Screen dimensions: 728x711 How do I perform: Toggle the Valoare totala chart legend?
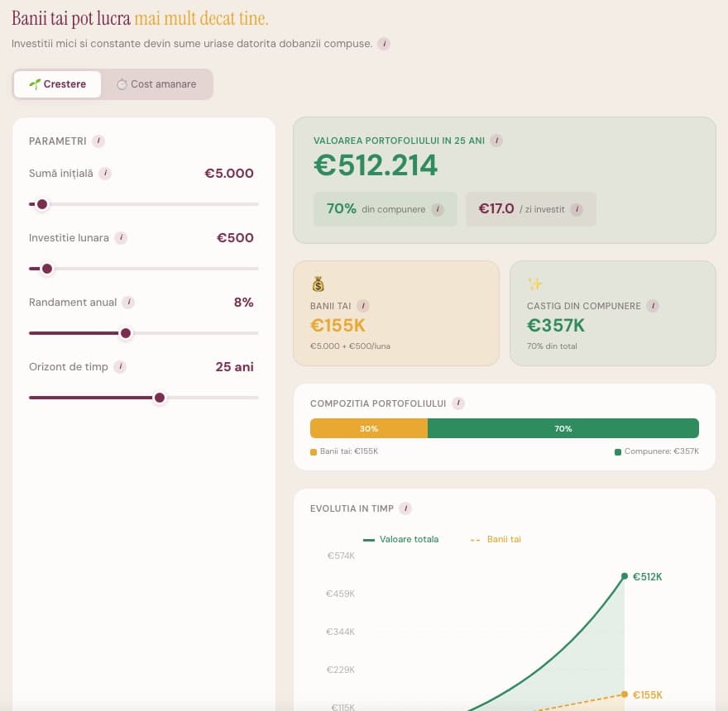(x=400, y=539)
